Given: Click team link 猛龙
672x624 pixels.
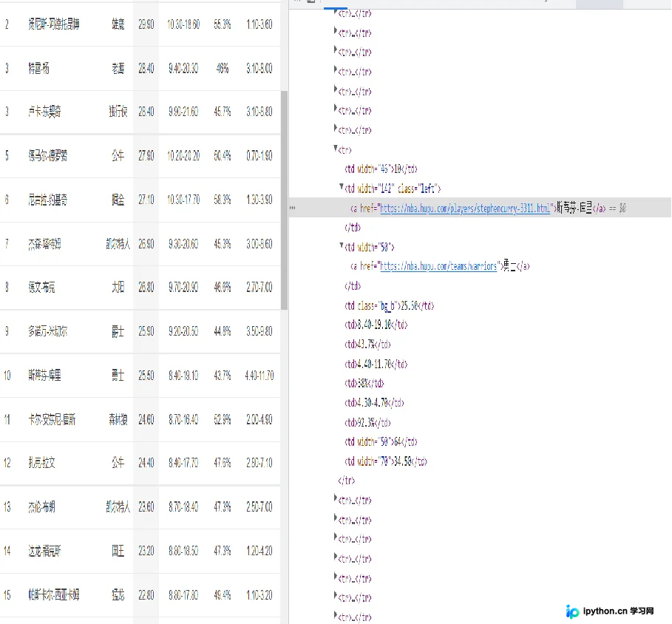Looking at the screenshot, I should tap(118, 595).
